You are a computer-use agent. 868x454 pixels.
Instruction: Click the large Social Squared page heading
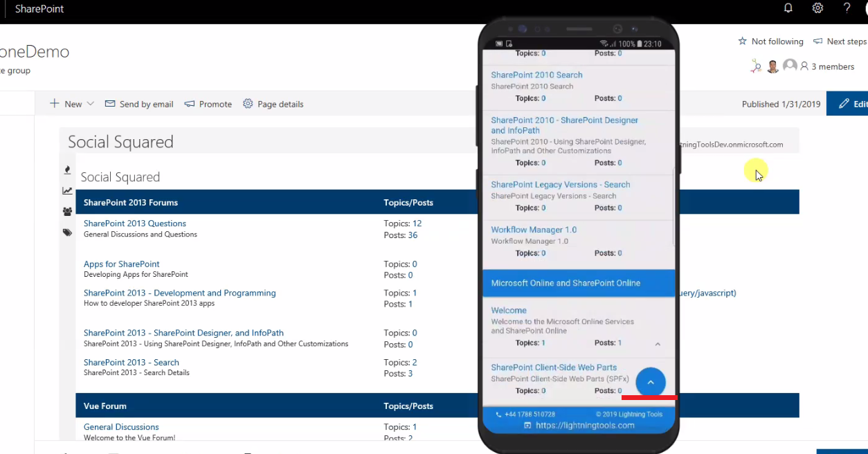point(120,142)
